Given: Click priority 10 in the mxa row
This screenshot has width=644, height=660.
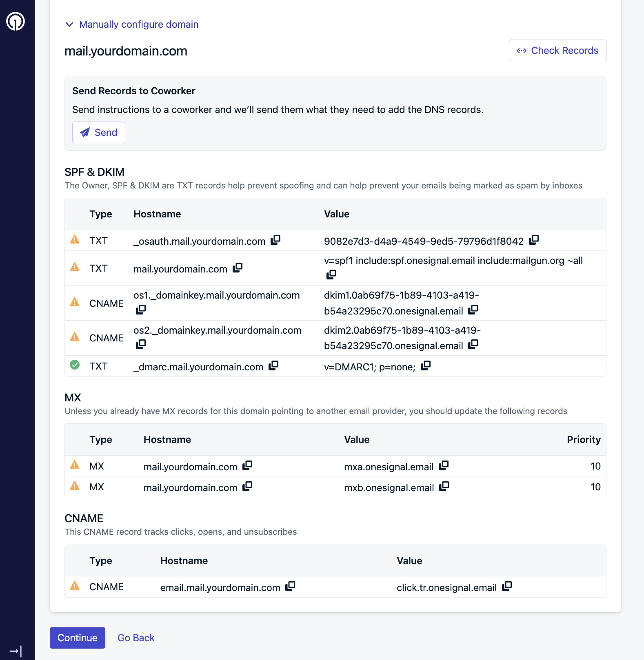Looking at the screenshot, I should tap(595, 466).
